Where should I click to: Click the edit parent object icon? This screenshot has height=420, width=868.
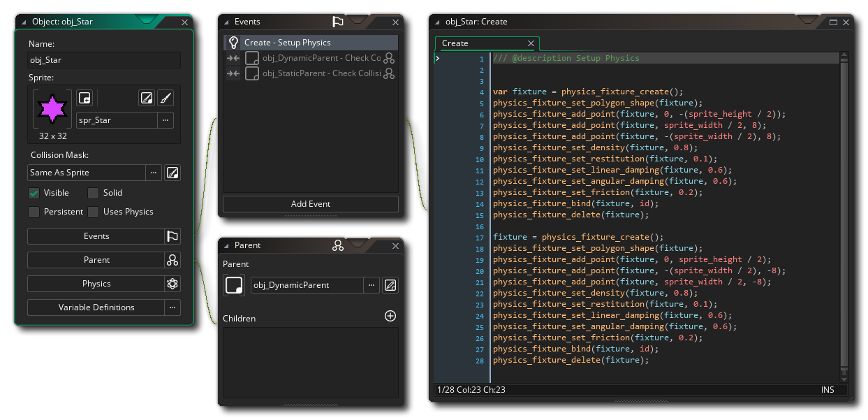(x=390, y=285)
